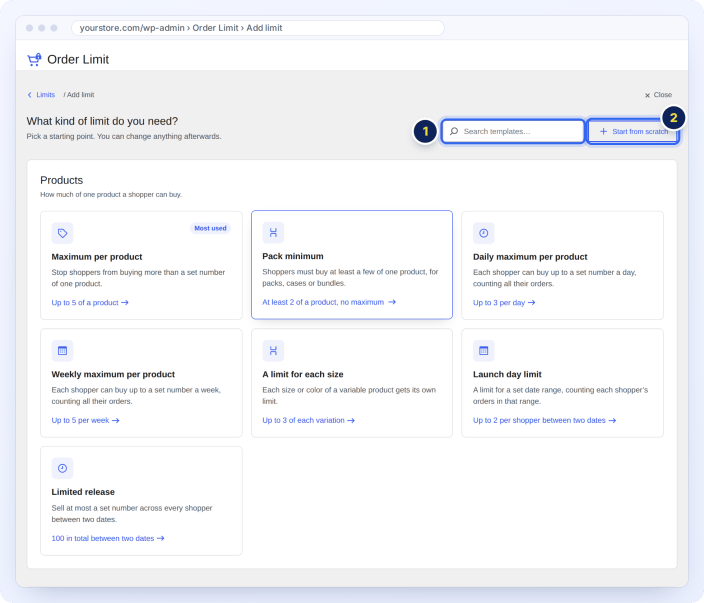Click the Search templates input field
This screenshot has height=603, width=704.
[513, 131]
